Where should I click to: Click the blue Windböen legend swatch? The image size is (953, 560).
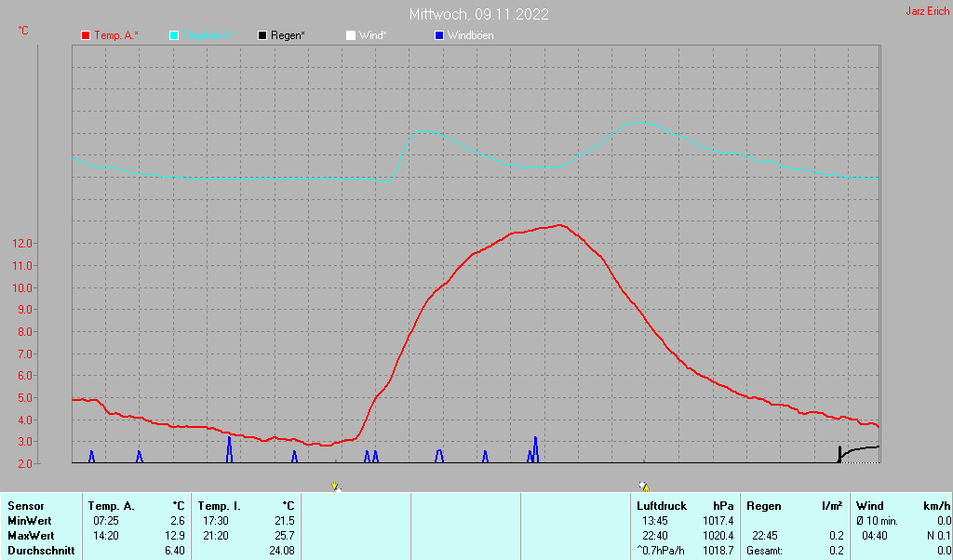click(439, 36)
